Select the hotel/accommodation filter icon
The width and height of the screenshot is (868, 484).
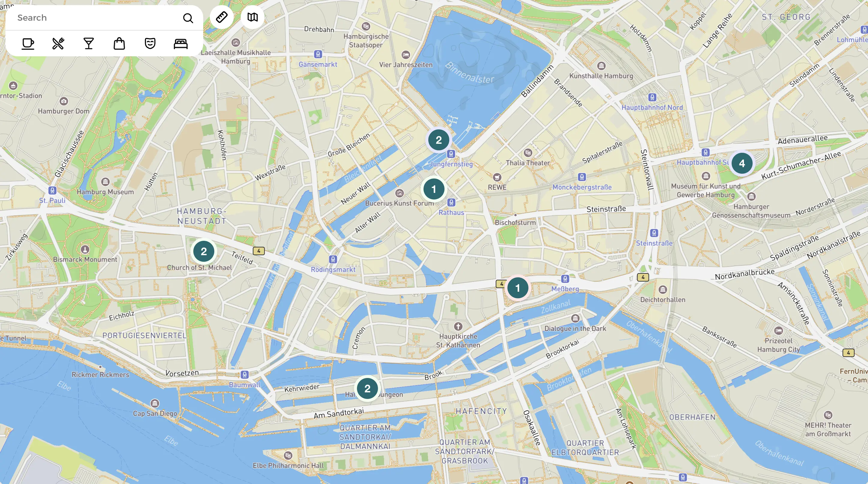point(181,43)
